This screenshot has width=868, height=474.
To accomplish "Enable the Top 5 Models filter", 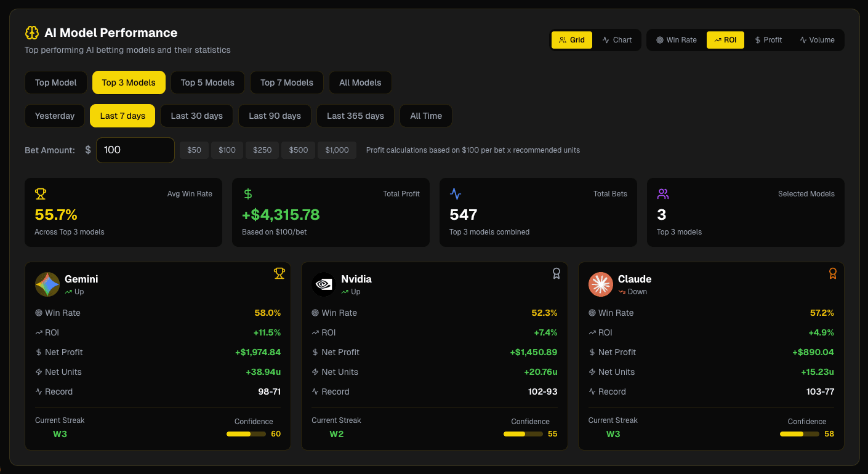I will 207,82.
